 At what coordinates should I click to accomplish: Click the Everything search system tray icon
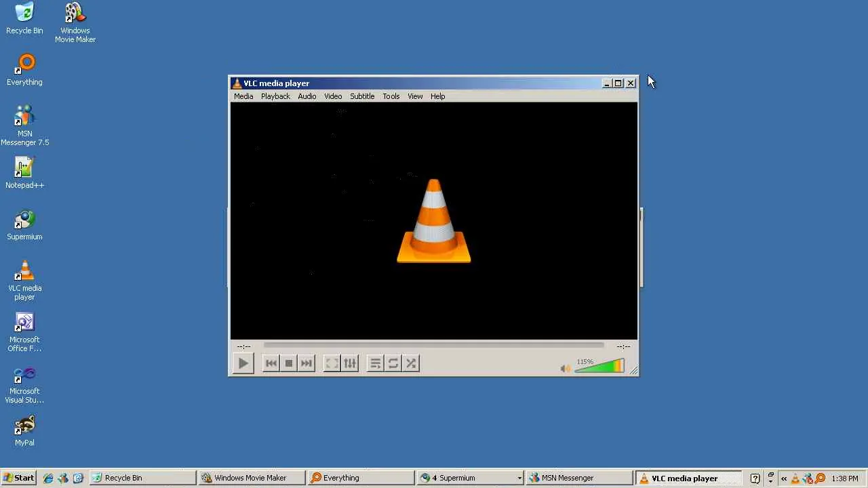(820, 479)
